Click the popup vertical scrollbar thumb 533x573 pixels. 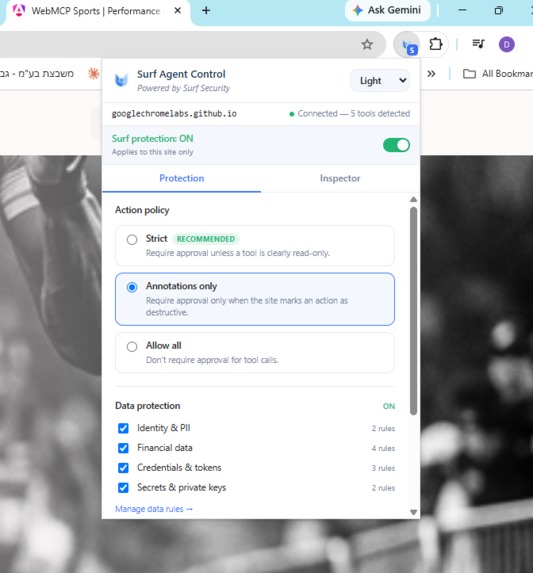pos(413,311)
